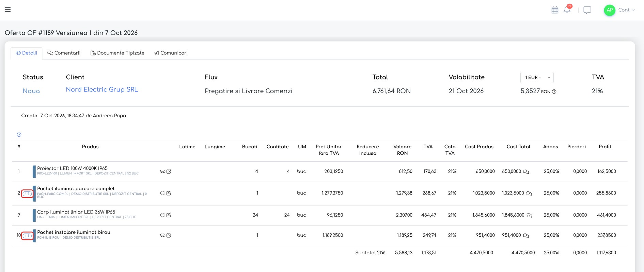Screen dimensions: 644x272
Task: Click the Produs column header
Action: pos(90,147)
